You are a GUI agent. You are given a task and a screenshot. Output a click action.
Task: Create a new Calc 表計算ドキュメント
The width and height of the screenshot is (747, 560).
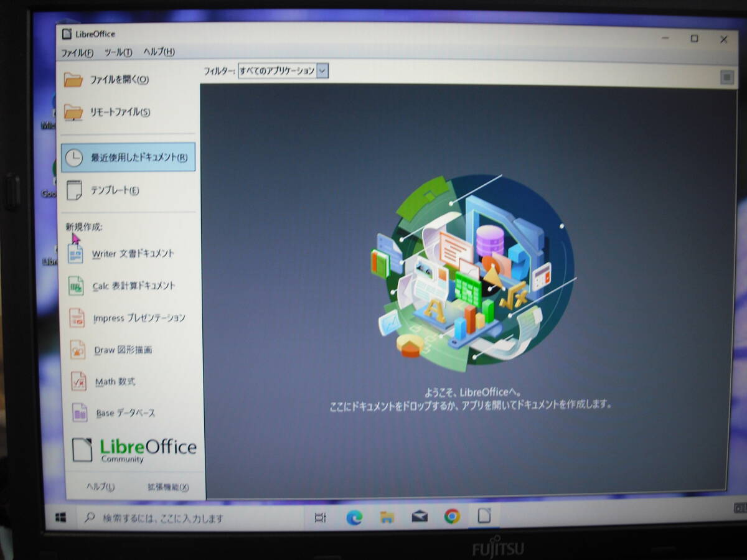[123, 286]
